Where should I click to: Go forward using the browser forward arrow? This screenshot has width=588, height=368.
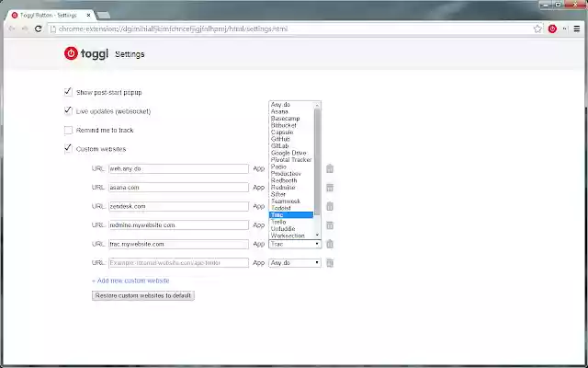click(25, 29)
